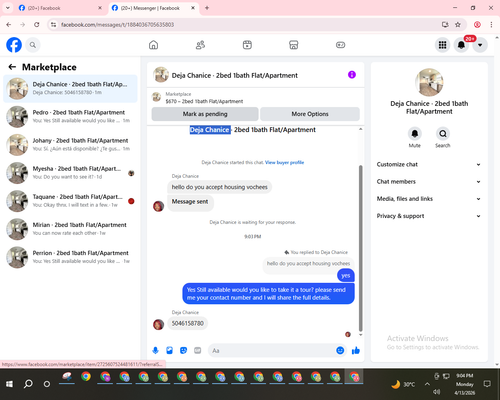The image size is (500, 400).
Task: Open the Taquane conversation
Action: (x=70, y=201)
